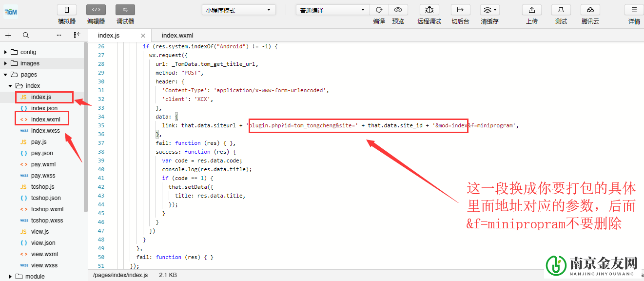Switch to the index.wxml tab

tap(177, 35)
